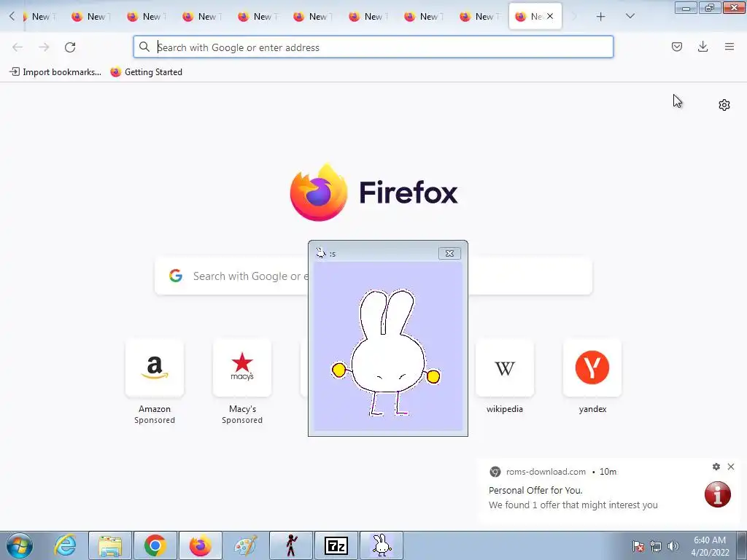This screenshot has width=747, height=560.
Task: Click Import bookmarks in bookmarks toolbar
Action: click(x=55, y=72)
